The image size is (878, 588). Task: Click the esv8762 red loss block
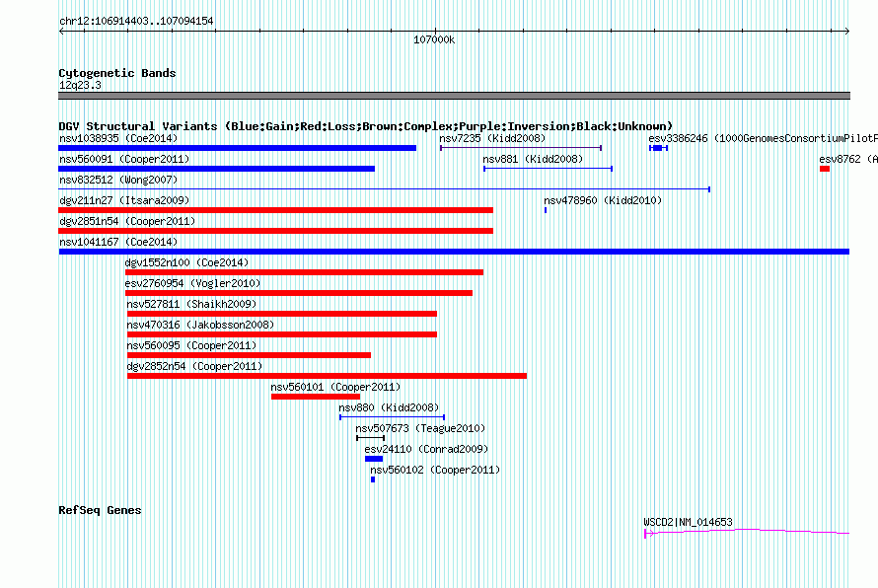coord(825,169)
